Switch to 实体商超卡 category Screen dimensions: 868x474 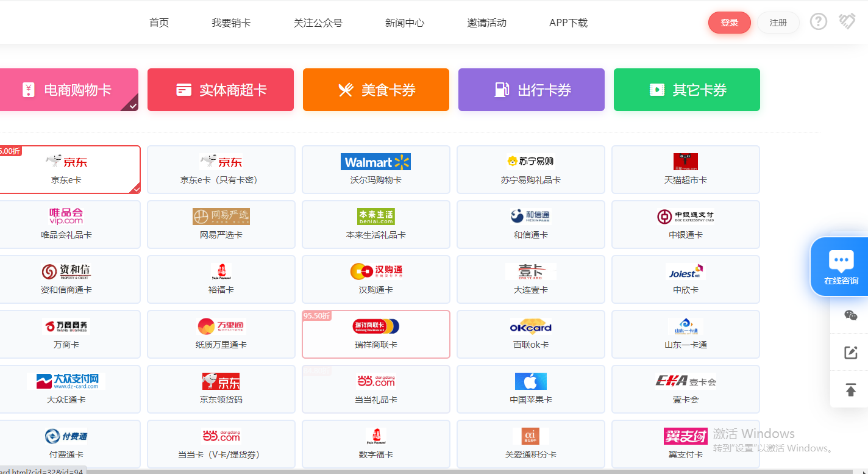(x=221, y=90)
